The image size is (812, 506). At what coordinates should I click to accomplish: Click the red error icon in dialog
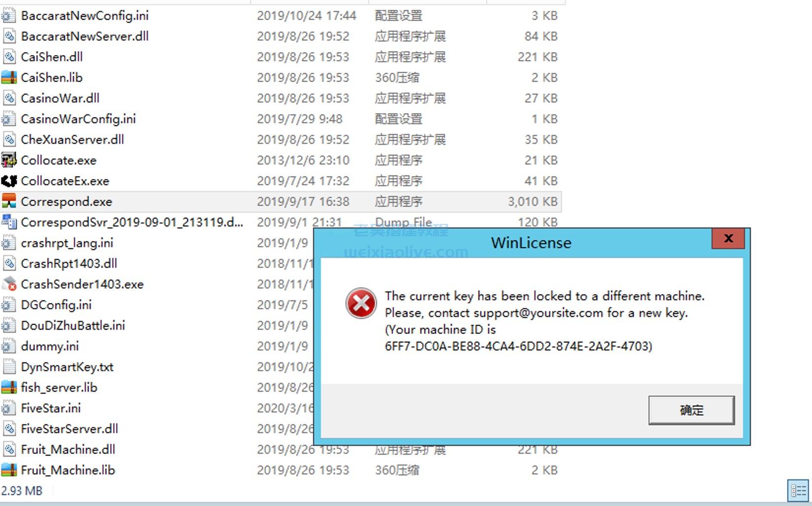click(x=361, y=303)
